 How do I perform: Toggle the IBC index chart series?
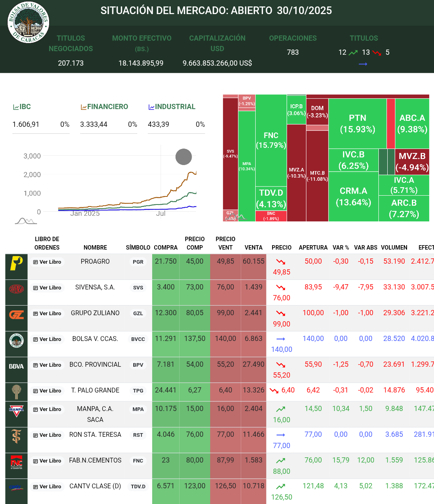[22, 107]
